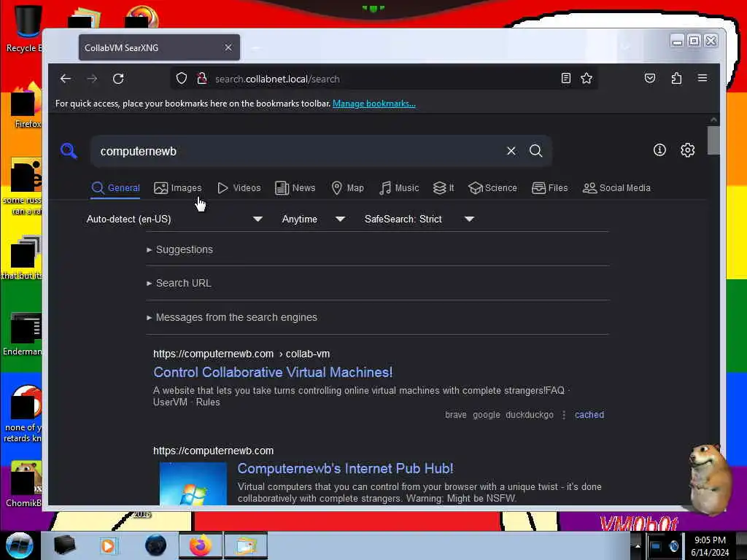Viewport: 747px width, 560px height.
Task: Open the media player taskbar icon
Action: pos(108,545)
